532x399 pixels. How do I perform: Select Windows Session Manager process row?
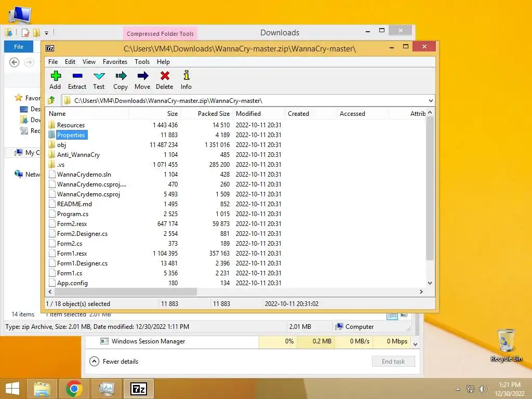coord(248,341)
